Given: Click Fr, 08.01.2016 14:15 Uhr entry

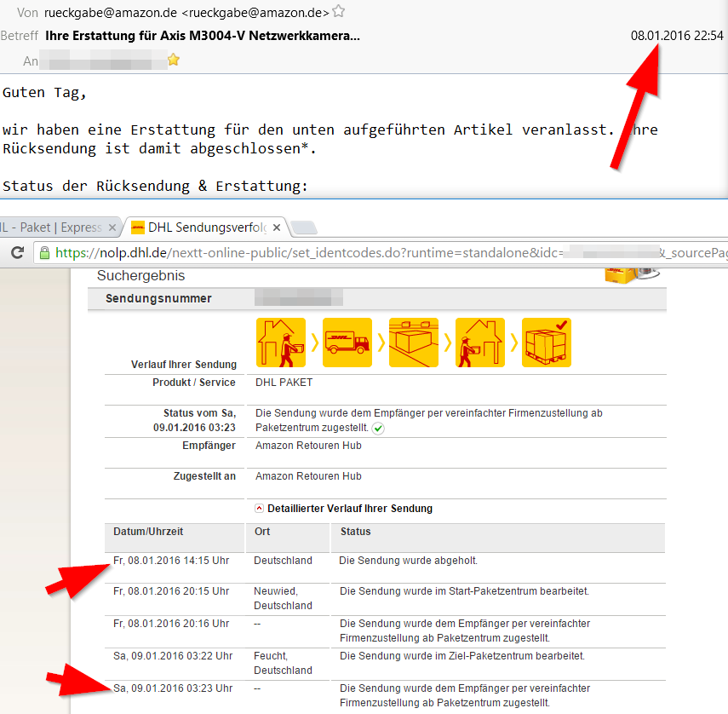Looking at the screenshot, I should point(171,561).
